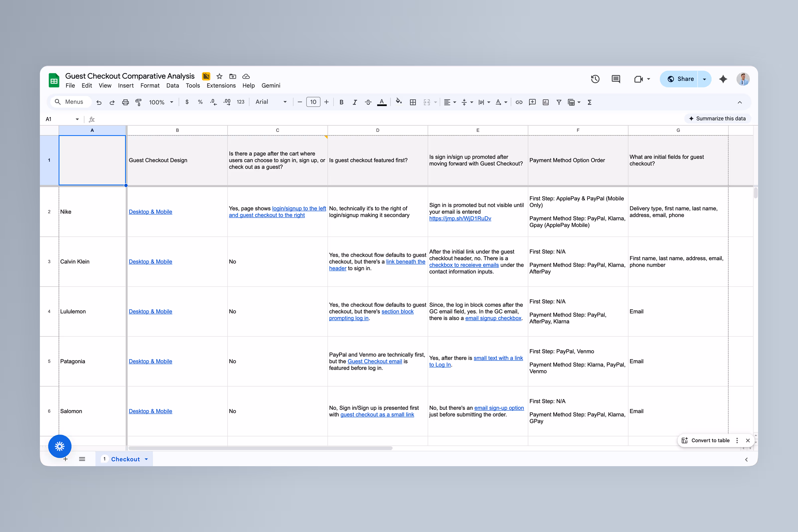Open the text color picker

click(382, 102)
